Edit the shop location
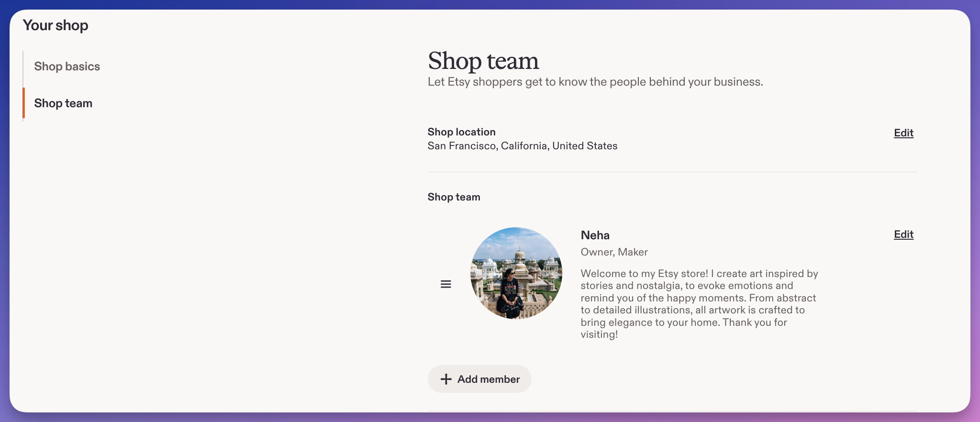980x422 pixels. 903,133
